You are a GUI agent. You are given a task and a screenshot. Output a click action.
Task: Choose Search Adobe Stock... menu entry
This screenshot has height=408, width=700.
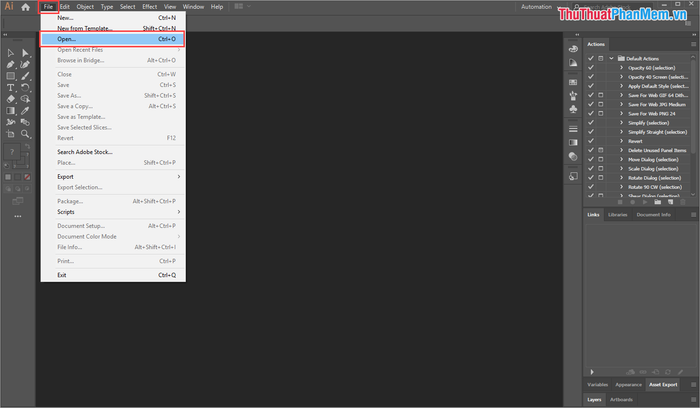click(113, 152)
